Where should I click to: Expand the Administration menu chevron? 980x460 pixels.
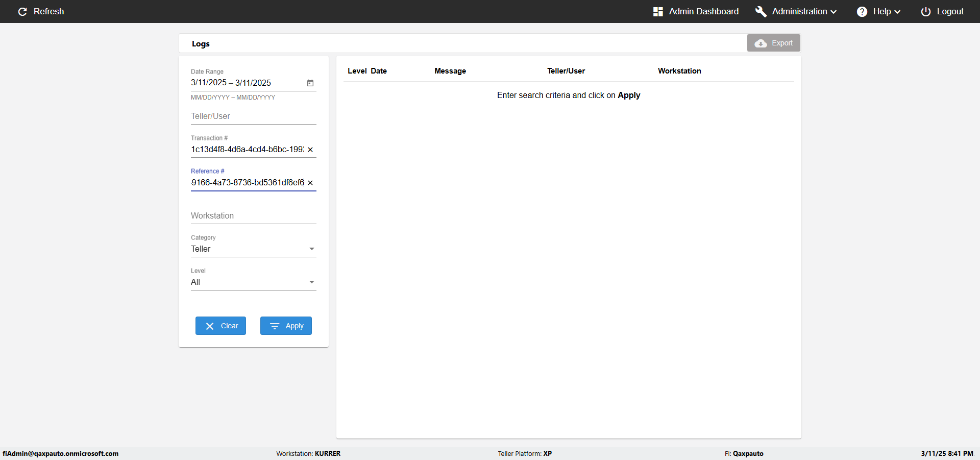point(834,12)
